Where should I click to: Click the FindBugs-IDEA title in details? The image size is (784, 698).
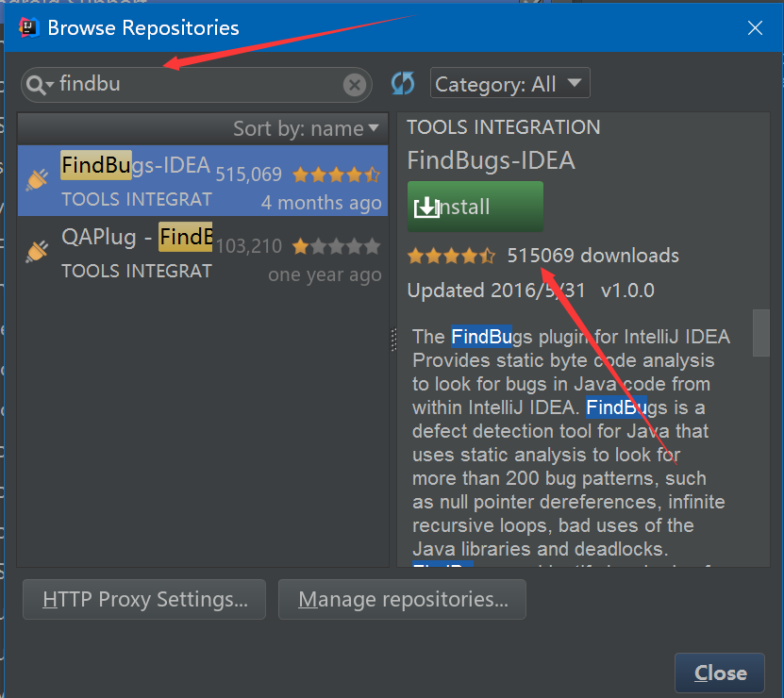[491, 161]
